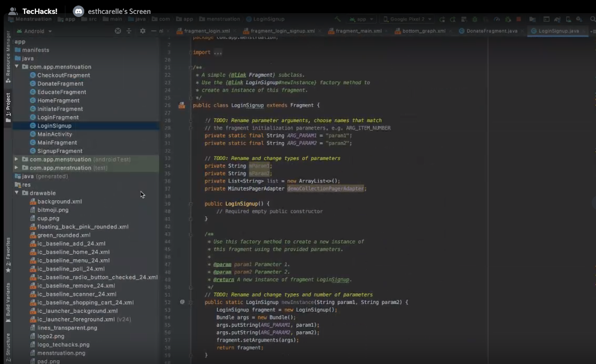The image size is (596, 364).
Task: Open the SDK Manager icon
Action: click(x=579, y=19)
